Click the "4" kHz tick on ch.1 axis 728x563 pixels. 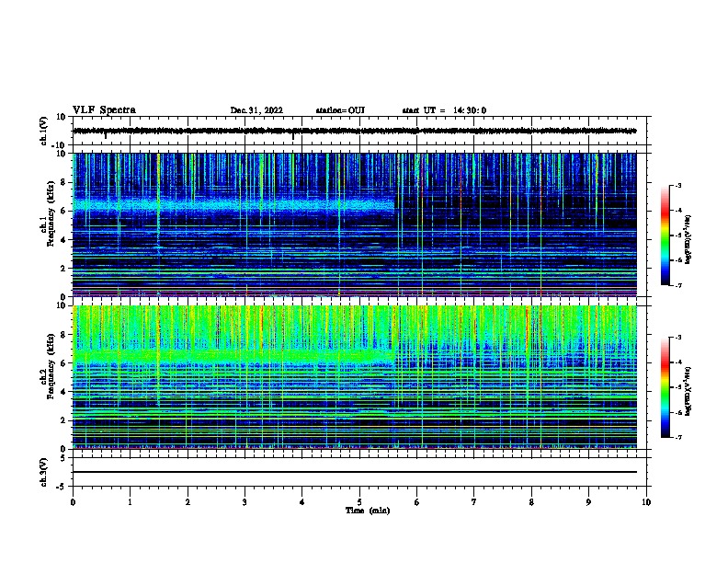pos(63,240)
